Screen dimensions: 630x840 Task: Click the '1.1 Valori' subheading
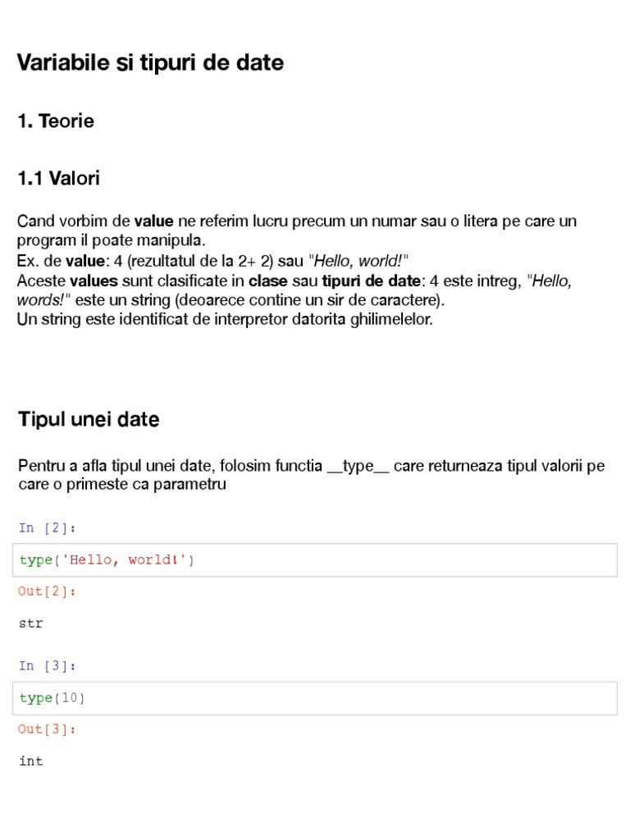click(59, 178)
